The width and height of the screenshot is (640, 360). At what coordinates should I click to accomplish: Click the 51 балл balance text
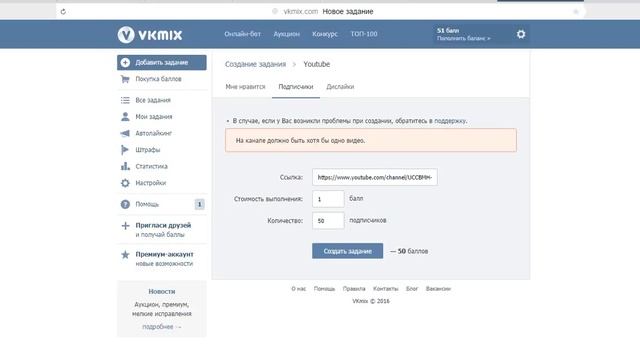pyautogui.click(x=448, y=31)
